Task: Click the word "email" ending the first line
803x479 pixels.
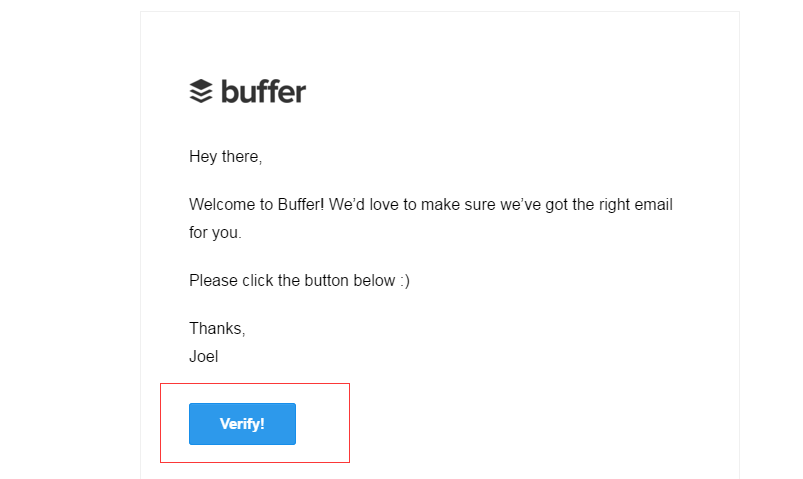Action: pos(653,204)
